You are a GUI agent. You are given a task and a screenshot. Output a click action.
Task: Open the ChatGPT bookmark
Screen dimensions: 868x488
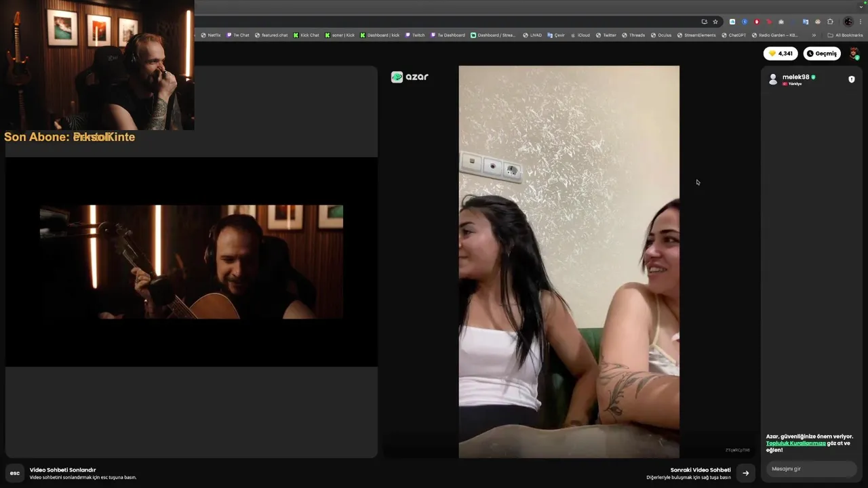coord(734,35)
